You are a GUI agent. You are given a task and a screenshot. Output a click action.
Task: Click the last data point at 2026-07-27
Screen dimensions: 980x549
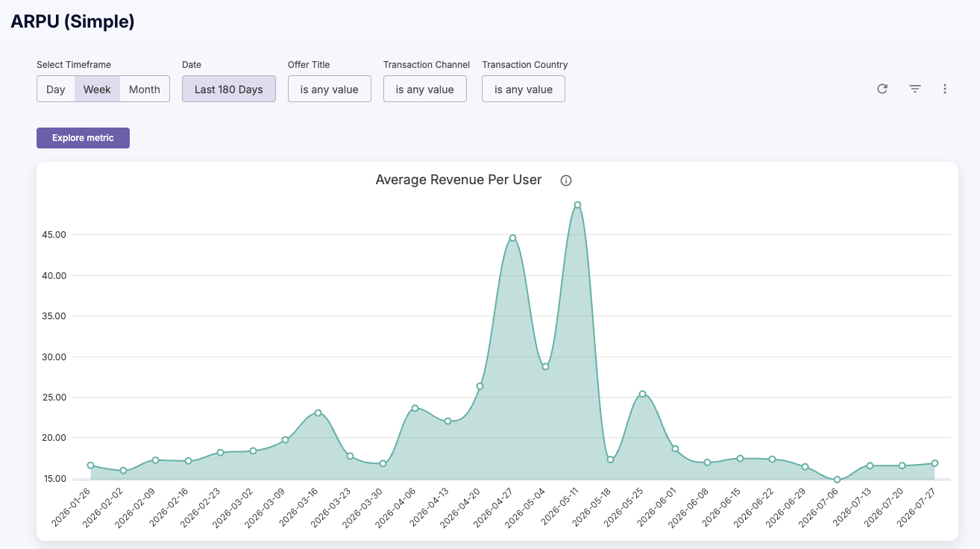coord(935,463)
